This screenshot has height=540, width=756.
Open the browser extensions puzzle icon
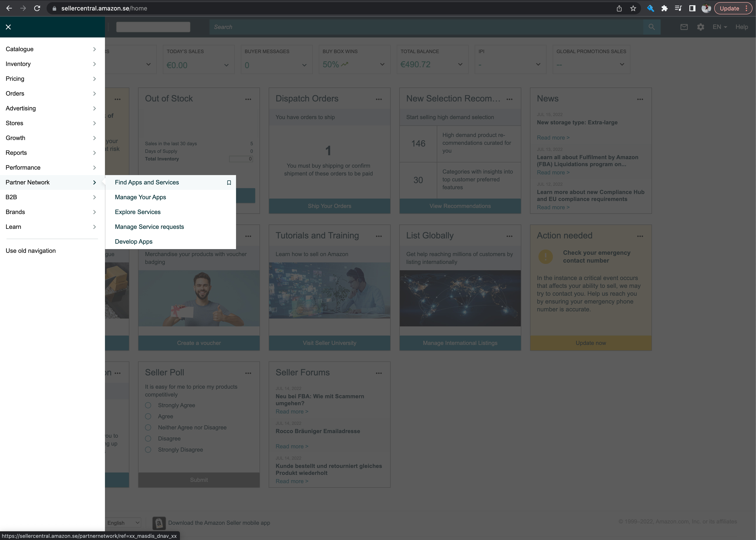[x=664, y=8]
